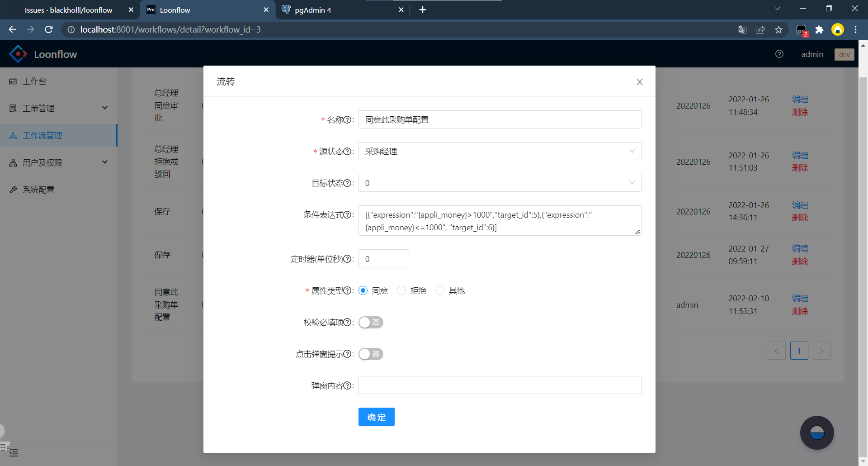
Task: Reload the page with the refresh icon
Action: [x=49, y=29]
